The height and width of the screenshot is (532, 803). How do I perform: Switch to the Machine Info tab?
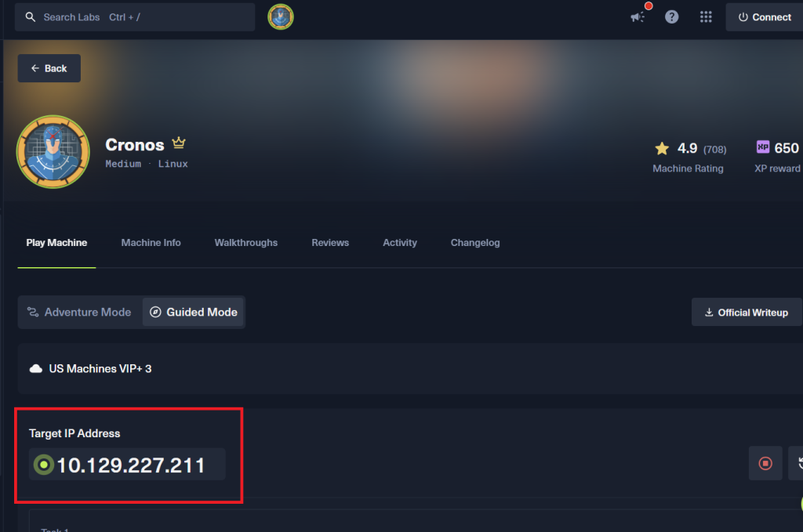151,242
